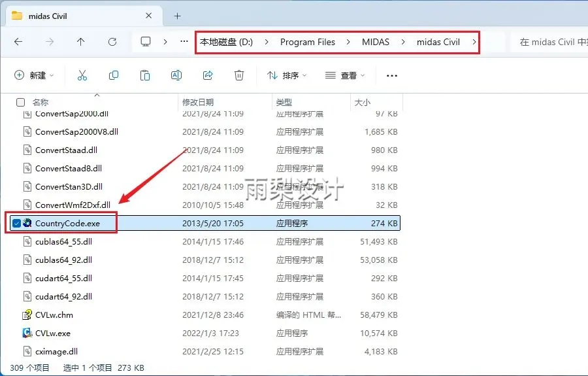This screenshot has height=376, width=588.
Task: Select file ConvertWmf2Dxf.dll
Action: coord(73,205)
